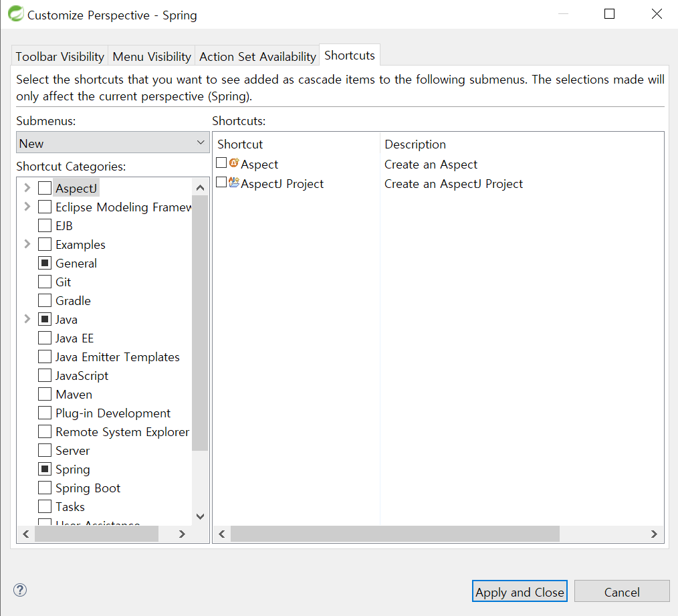The image size is (678, 616).
Task: Check the AspectJ category checkbox
Action: (45, 188)
